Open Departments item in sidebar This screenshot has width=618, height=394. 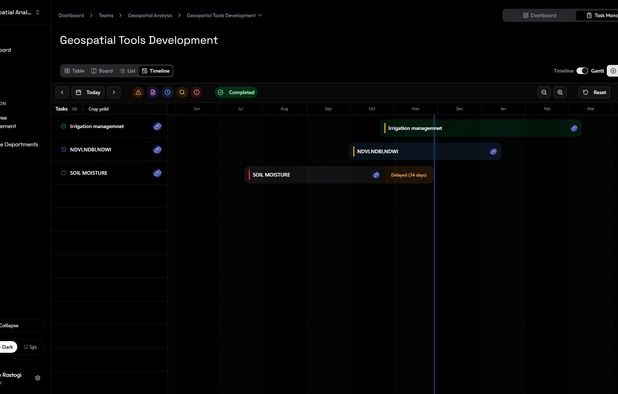tap(20, 145)
